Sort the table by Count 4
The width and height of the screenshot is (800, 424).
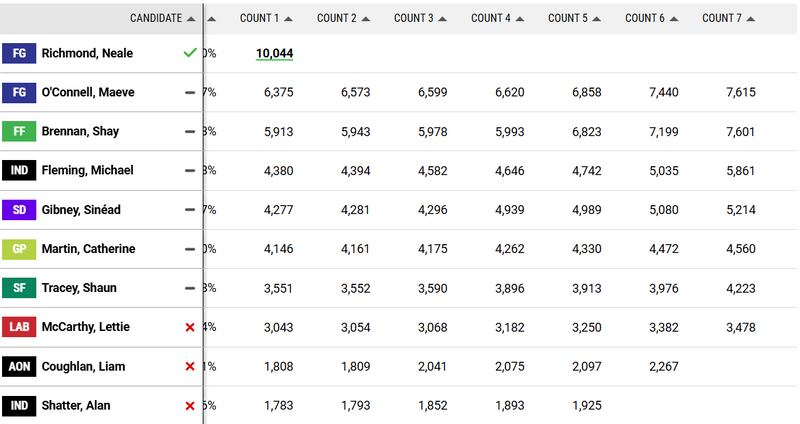click(497, 18)
